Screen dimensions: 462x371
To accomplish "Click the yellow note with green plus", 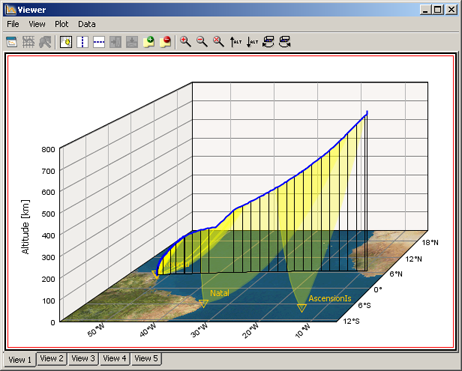I will [x=149, y=42].
